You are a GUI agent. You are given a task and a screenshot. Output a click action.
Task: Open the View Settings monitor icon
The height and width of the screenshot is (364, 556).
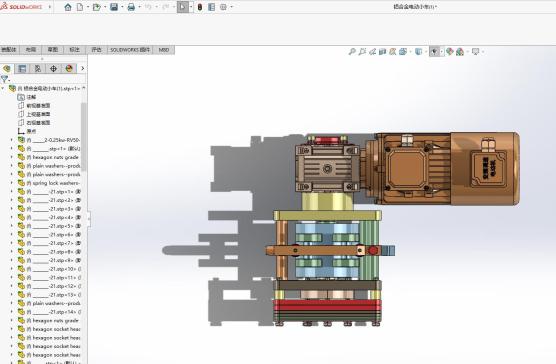[476, 52]
